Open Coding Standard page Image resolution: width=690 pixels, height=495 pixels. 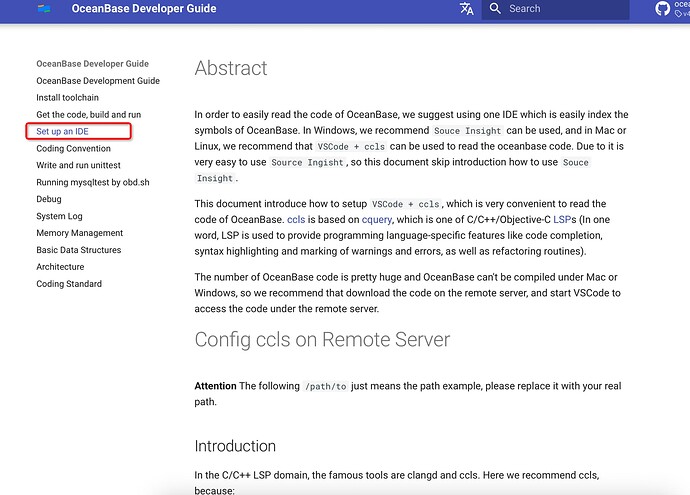pyautogui.click(x=69, y=284)
